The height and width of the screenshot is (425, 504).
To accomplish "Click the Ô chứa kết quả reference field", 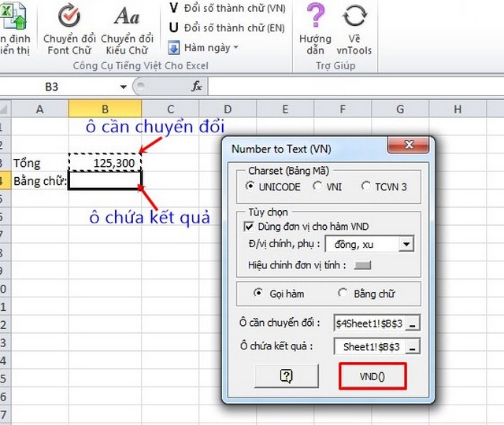I will (369, 346).
